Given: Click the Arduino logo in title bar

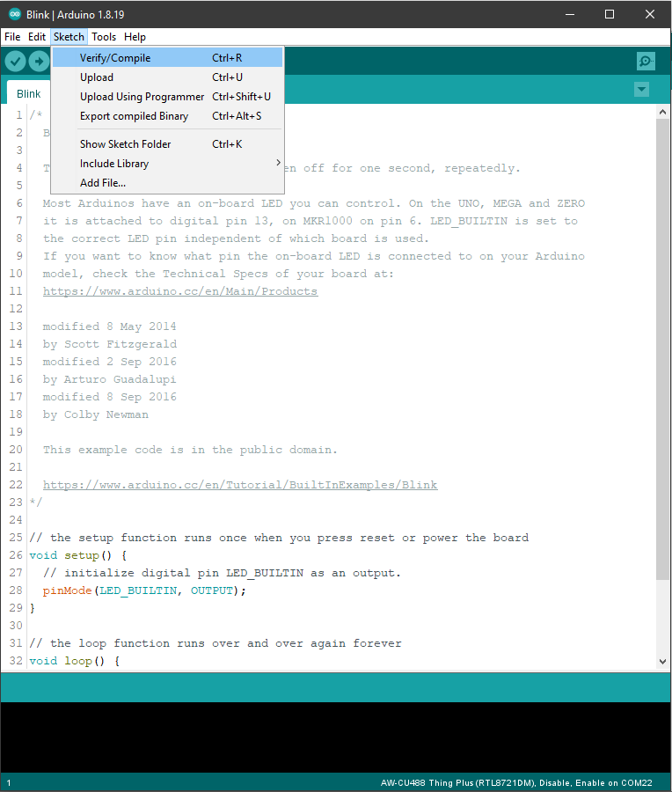Looking at the screenshot, I should [x=15, y=14].
